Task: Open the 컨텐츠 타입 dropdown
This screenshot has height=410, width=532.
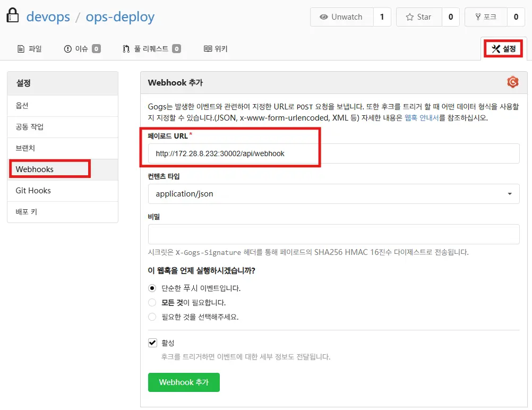Action: point(333,194)
